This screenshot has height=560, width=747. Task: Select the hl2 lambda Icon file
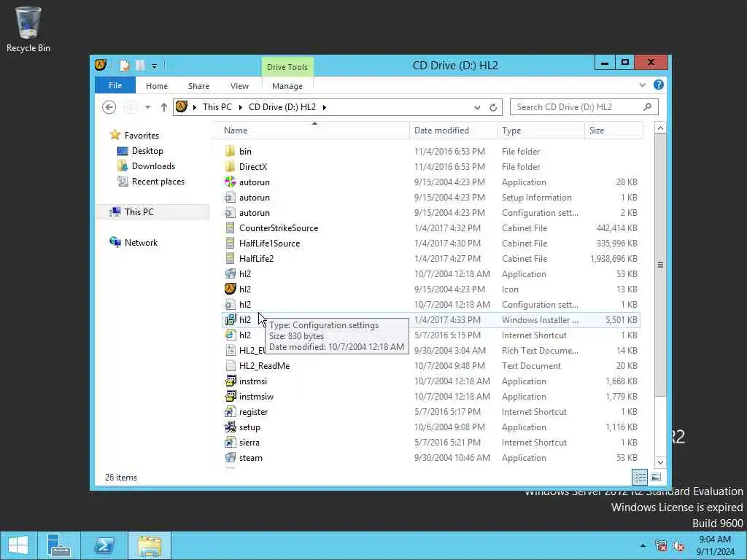point(230,289)
